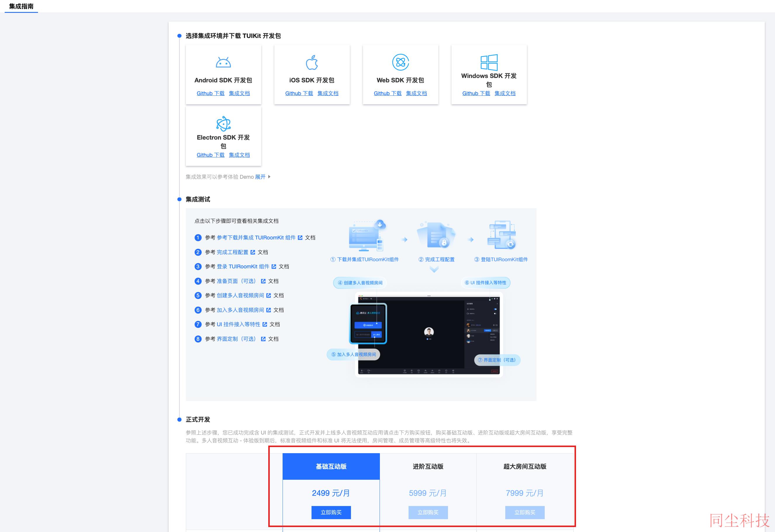Click the Electron SDK atom icon
The image size is (775, 532).
click(x=223, y=124)
